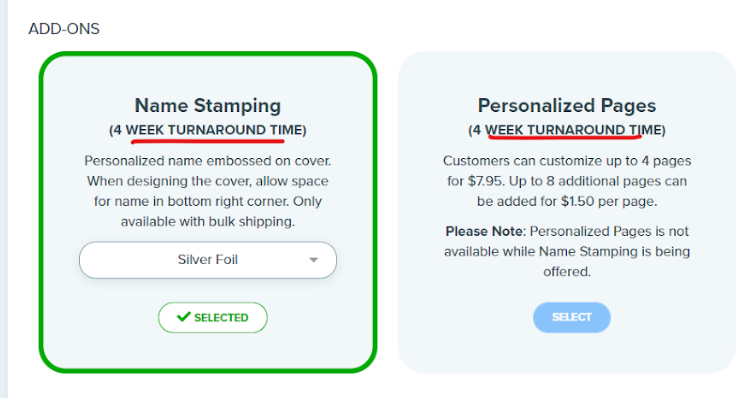Click 'available while Name Stamping is being' line
The height and width of the screenshot is (398, 750).
coord(567,252)
